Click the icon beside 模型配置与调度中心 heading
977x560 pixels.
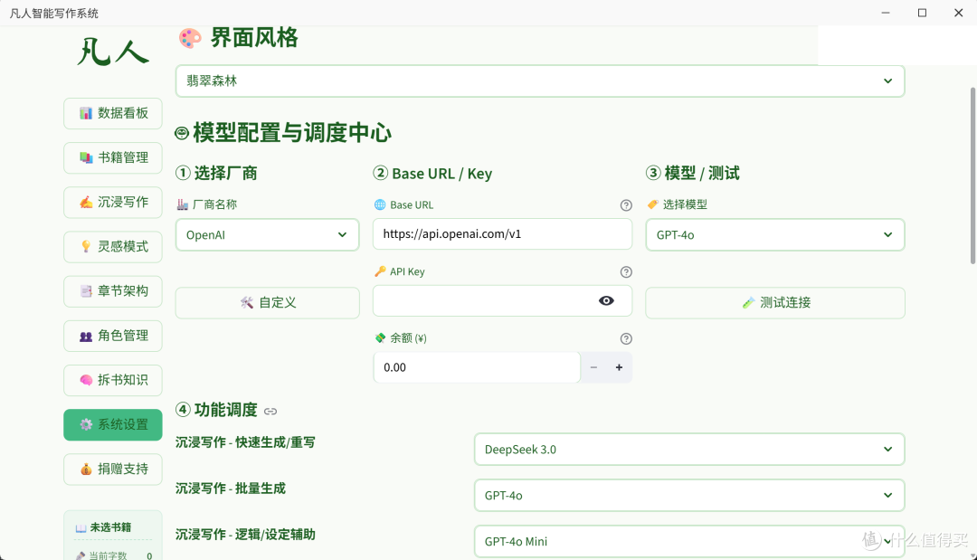click(x=182, y=133)
